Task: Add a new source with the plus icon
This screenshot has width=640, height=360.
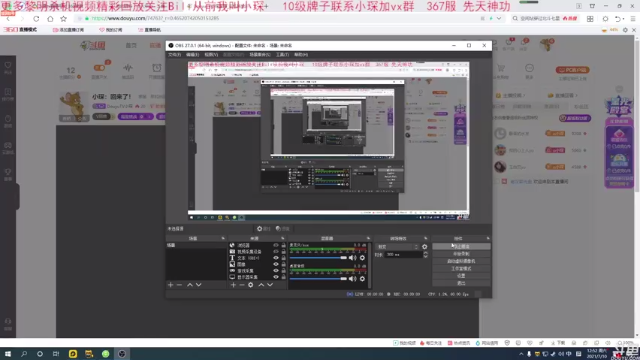Action: click(233, 285)
